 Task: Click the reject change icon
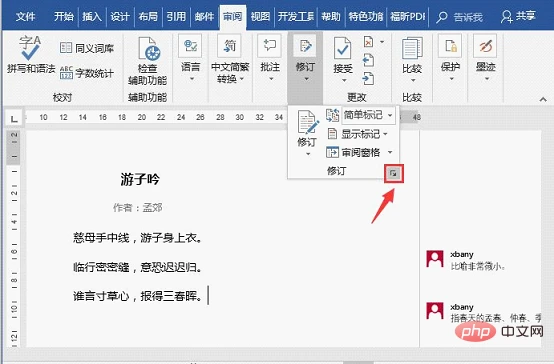369,42
